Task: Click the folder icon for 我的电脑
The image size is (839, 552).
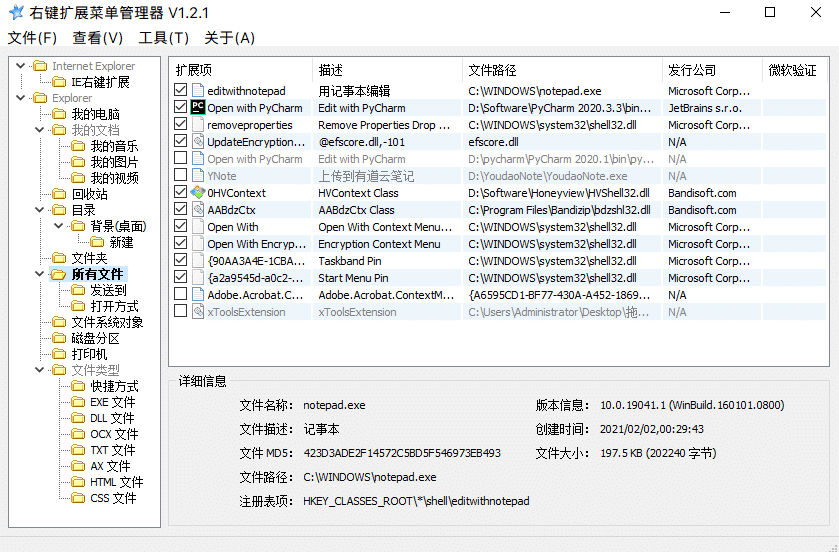Action: [59, 114]
